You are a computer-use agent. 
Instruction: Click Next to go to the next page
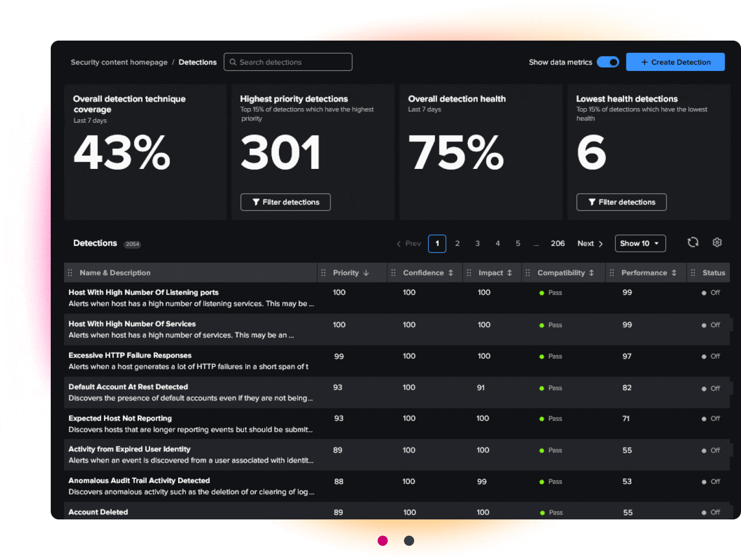click(589, 243)
